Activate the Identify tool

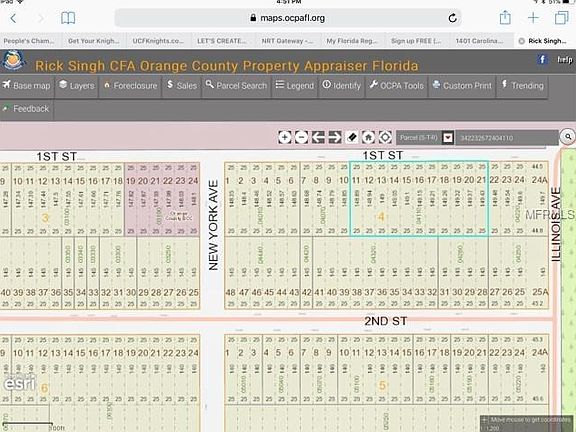pyautogui.click(x=342, y=86)
